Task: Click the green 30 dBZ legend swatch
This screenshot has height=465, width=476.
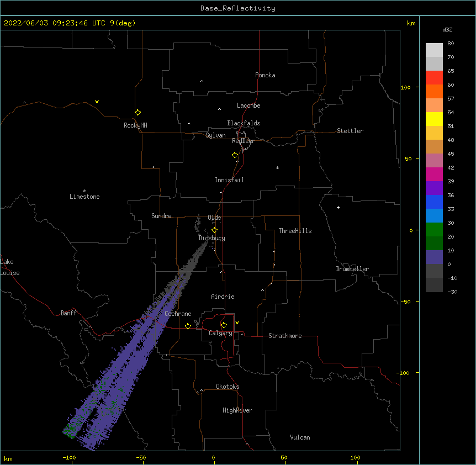Action: click(434, 230)
